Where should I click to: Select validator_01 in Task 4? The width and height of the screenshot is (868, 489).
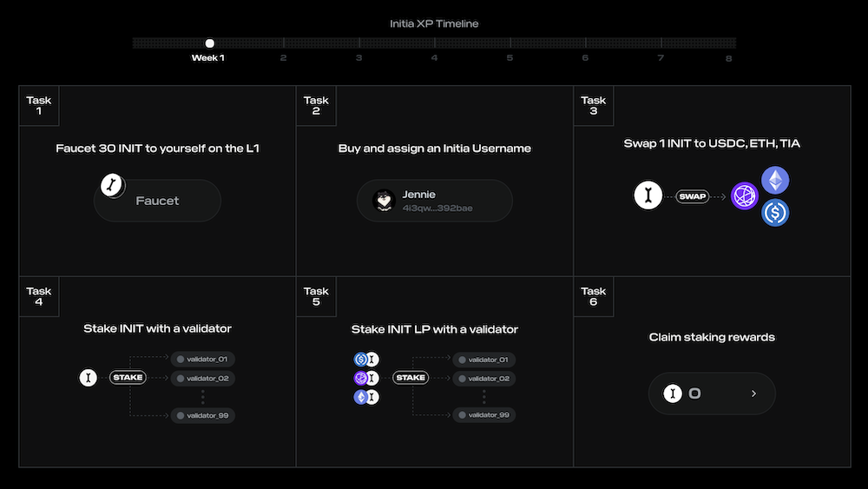coord(203,360)
